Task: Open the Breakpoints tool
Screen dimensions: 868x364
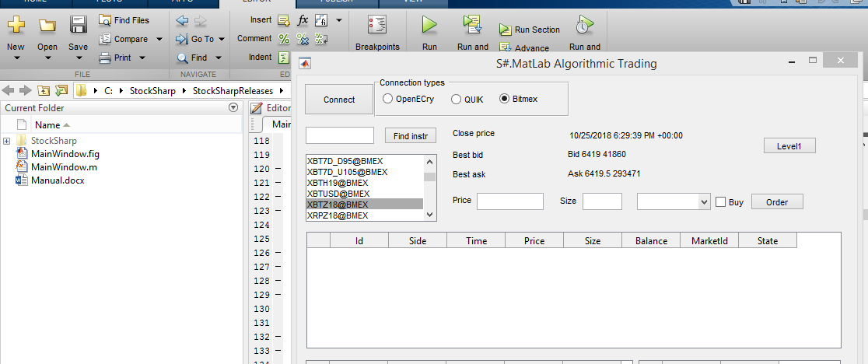Action: click(377, 26)
